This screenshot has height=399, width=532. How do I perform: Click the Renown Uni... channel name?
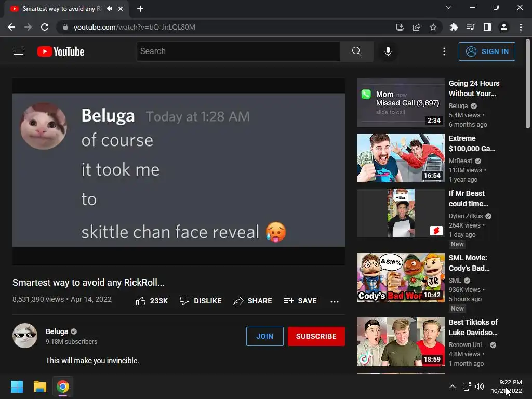click(467, 345)
